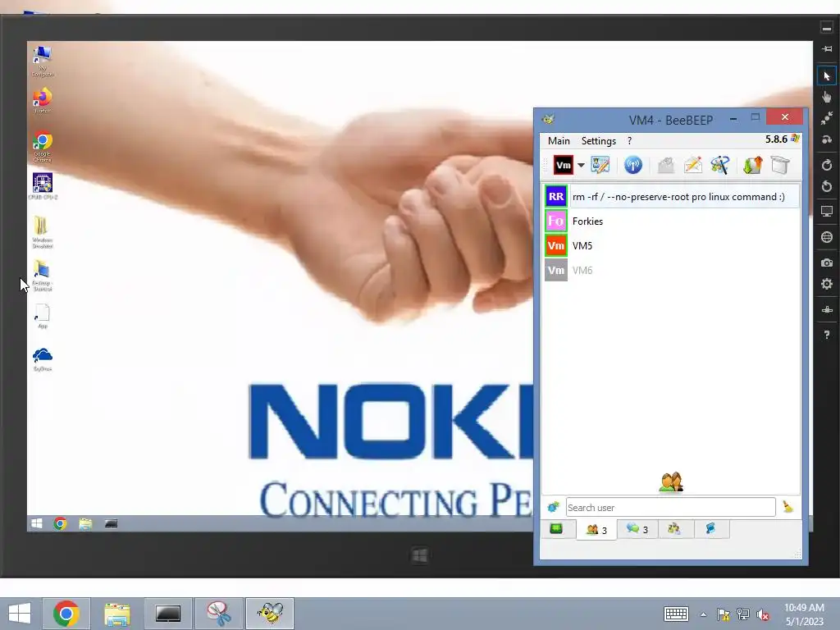Click the simulator inner Start button

click(36, 523)
